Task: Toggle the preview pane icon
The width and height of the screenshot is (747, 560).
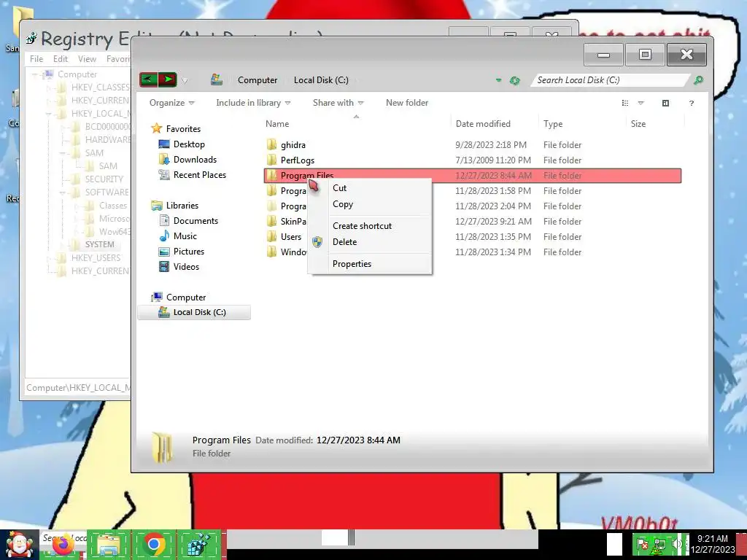Action: (665, 103)
